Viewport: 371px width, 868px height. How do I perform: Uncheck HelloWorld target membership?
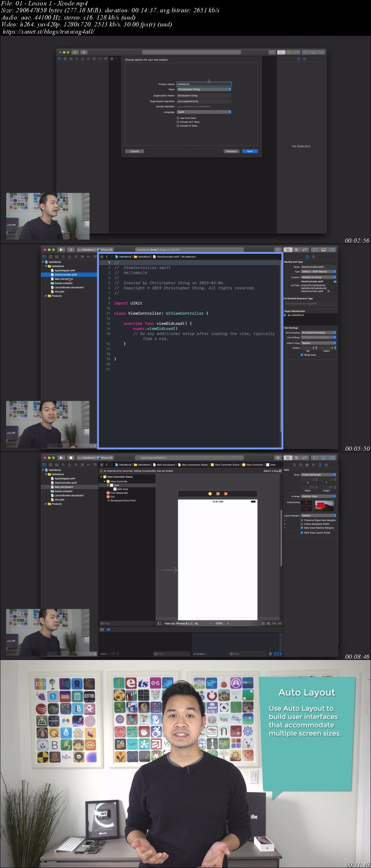pos(285,315)
